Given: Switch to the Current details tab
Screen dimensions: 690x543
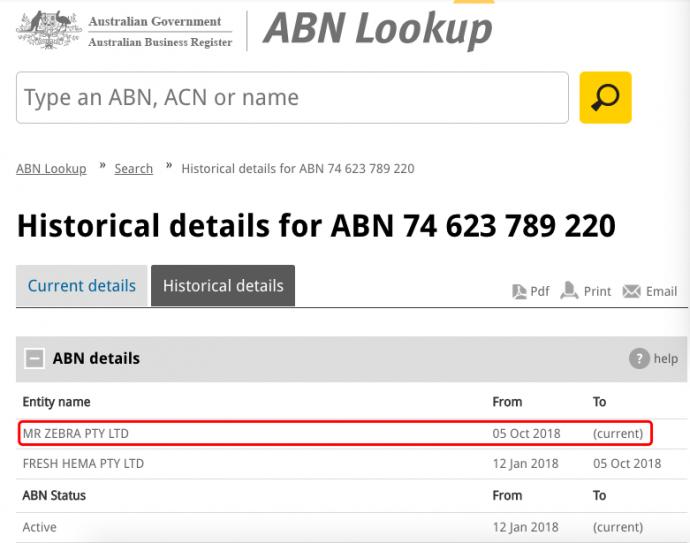Looking at the screenshot, I should [x=81, y=286].
